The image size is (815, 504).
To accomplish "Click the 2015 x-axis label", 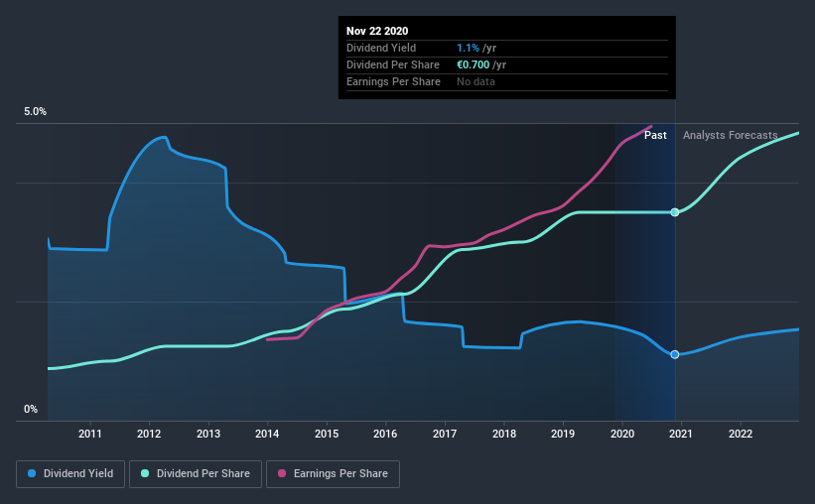I will pos(327,434).
